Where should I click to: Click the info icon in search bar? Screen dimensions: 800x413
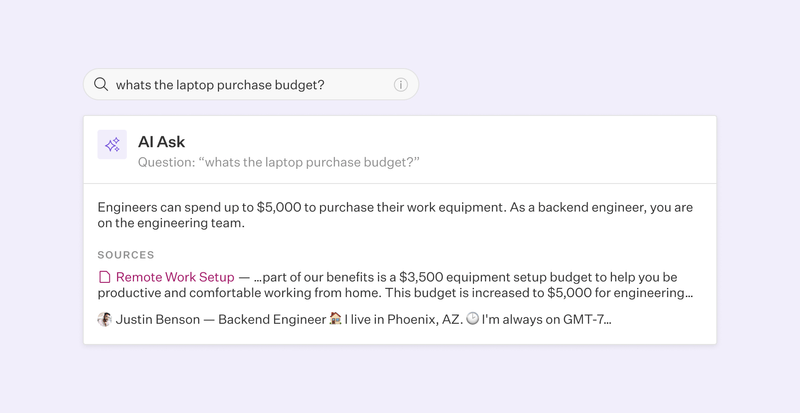(401, 85)
